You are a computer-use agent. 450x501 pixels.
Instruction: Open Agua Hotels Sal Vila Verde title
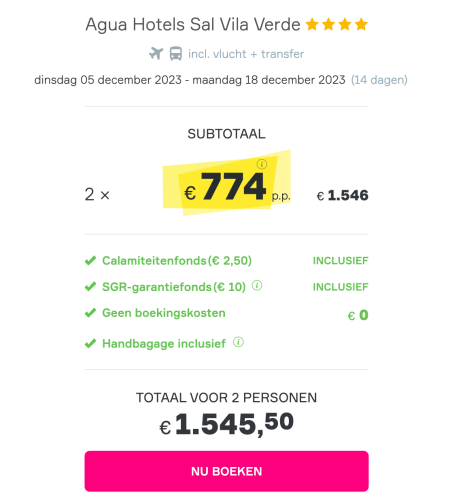point(193,25)
